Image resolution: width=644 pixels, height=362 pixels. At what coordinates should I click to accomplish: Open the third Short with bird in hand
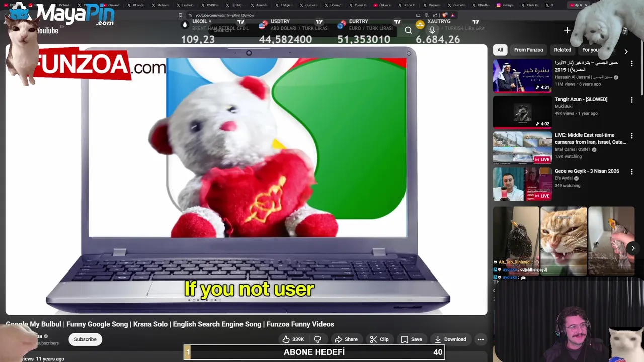612,240
